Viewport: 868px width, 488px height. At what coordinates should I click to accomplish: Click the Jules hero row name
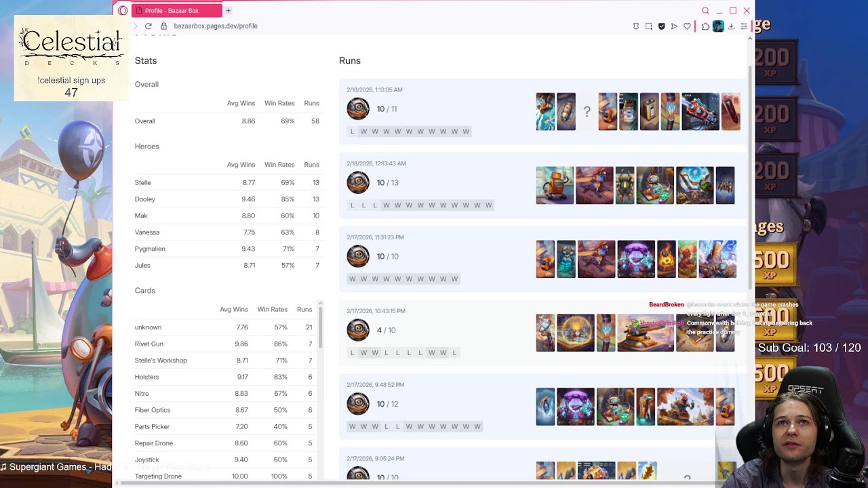click(x=141, y=265)
